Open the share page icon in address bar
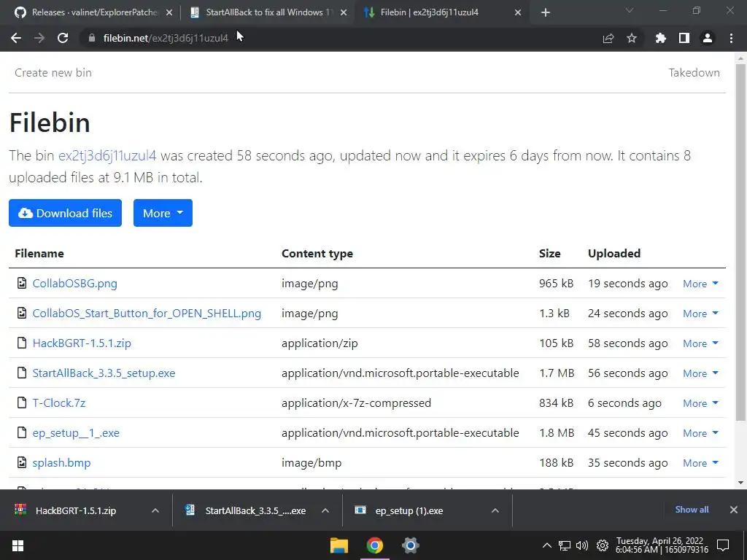 tap(608, 38)
